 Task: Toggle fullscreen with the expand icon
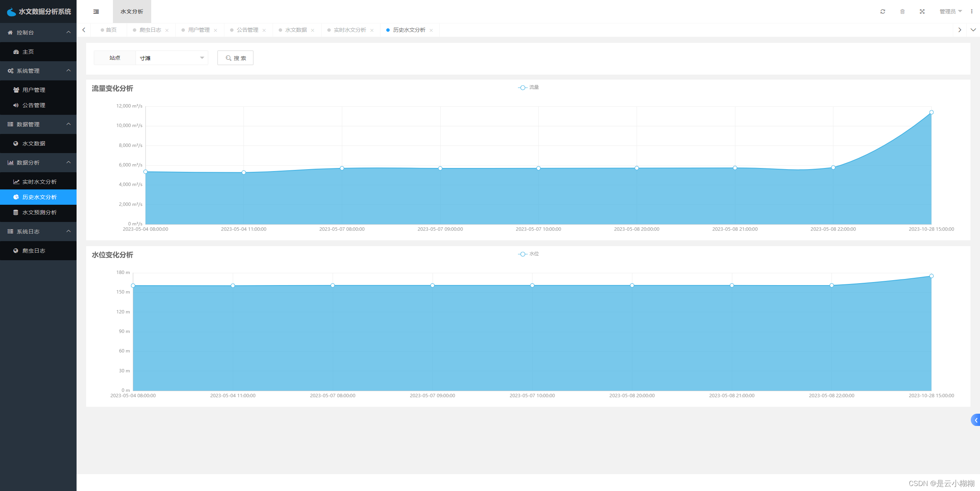922,11
